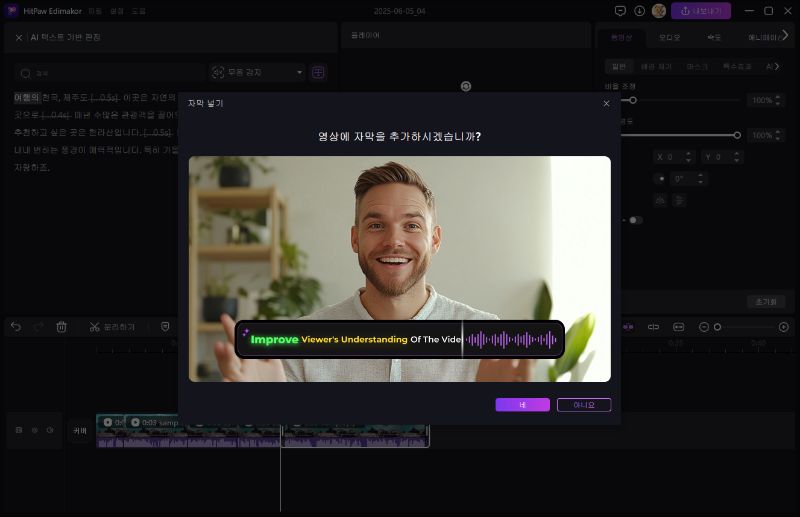Click the undo arrow in timeline toolbar
Viewport: 800px width, 517px height.
click(15, 327)
